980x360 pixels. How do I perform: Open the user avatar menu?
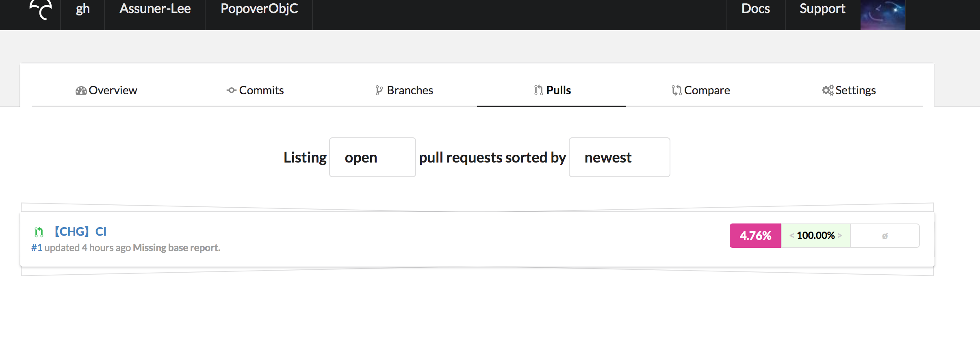pyautogui.click(x=883, y=15)
